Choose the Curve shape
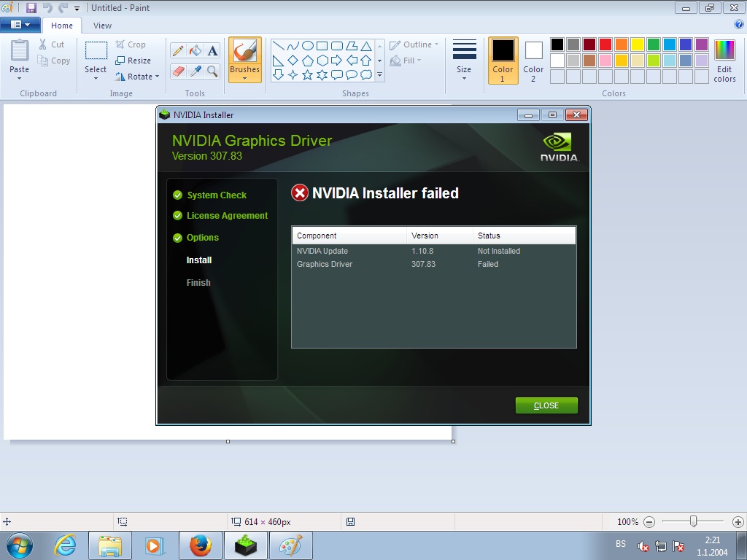 (x=293, y=46)
